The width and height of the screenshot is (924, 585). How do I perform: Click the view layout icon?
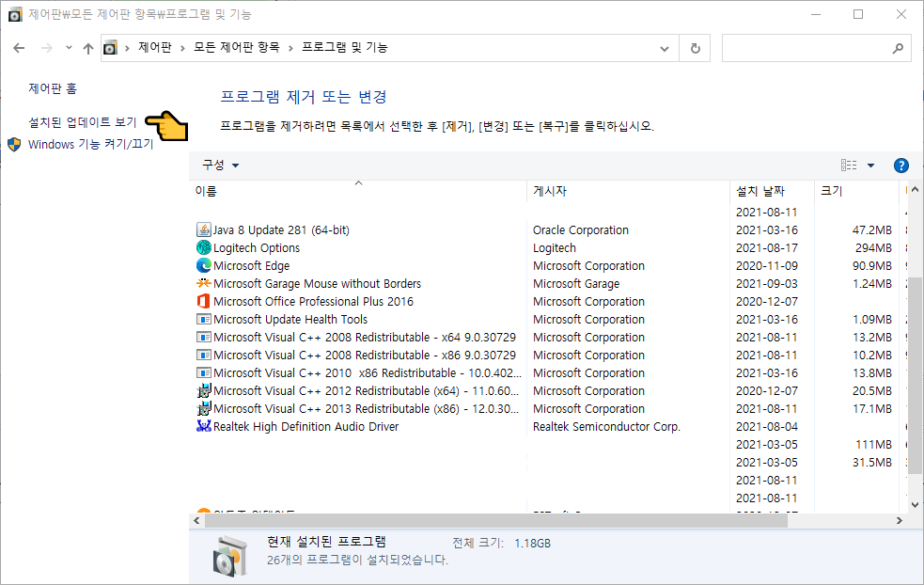849,166
